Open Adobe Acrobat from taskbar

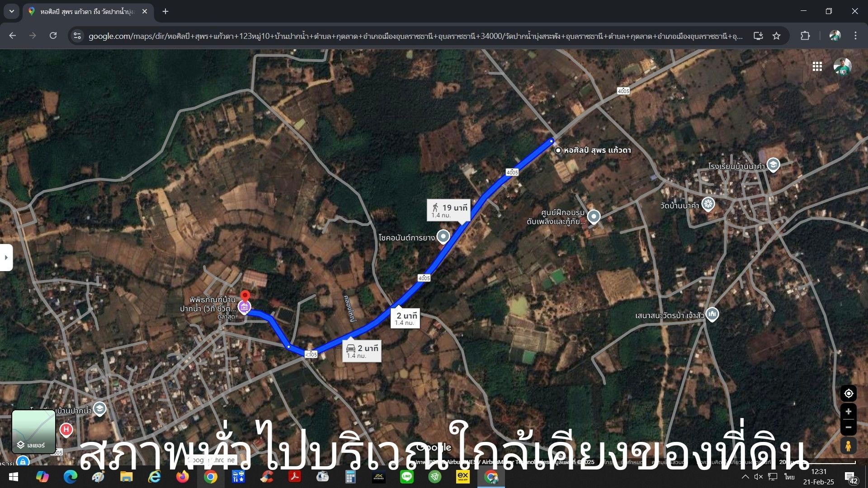click(x=294, y=477)
